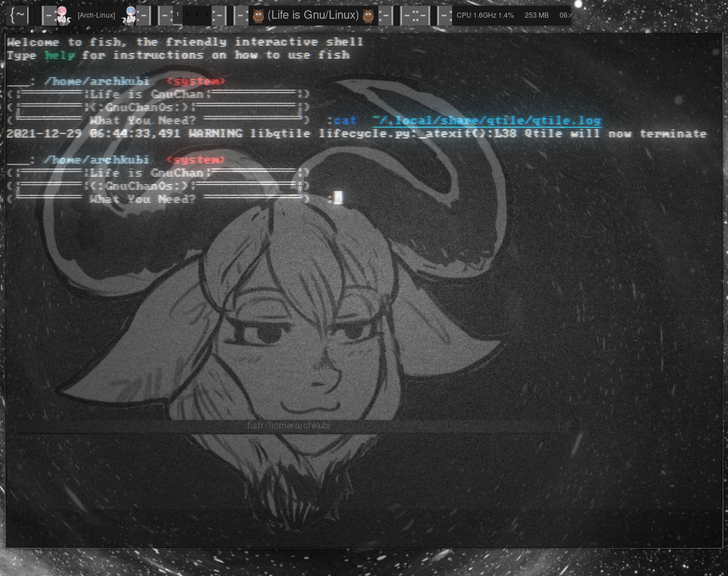Switch to workspace 4
The image size is (728, 576).
206,14
